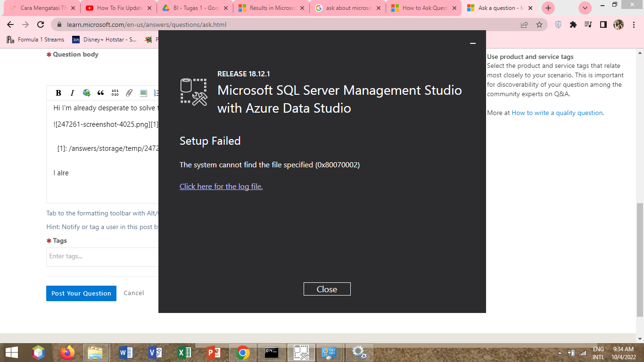The height and width of the screenshot is (362, 644).
Task: Insert hyperlink using globe toolbar icon
Action: (x=86, y=93)
